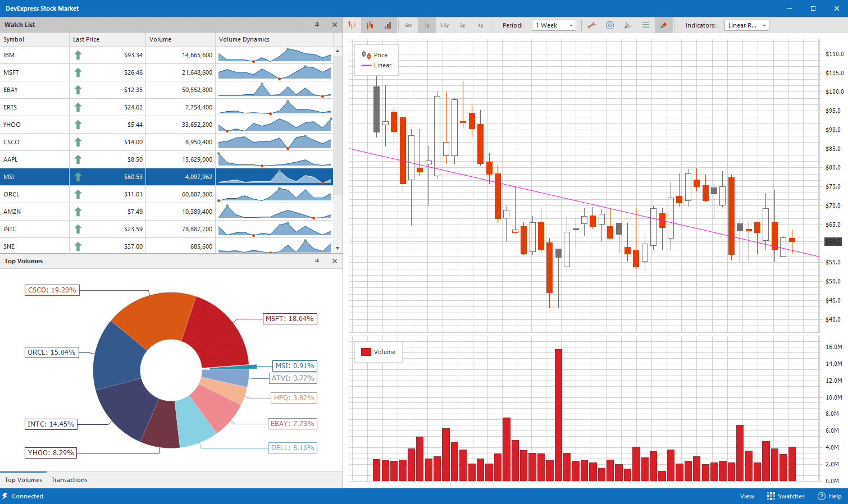
Task: Set chart range to 2y
Action: pos(463,25)
